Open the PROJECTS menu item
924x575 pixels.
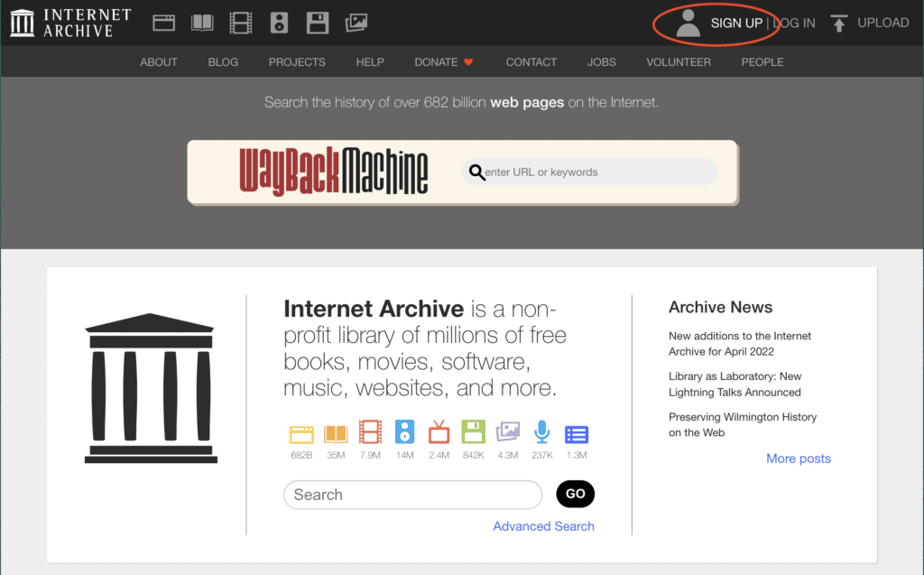pos(297,62)
